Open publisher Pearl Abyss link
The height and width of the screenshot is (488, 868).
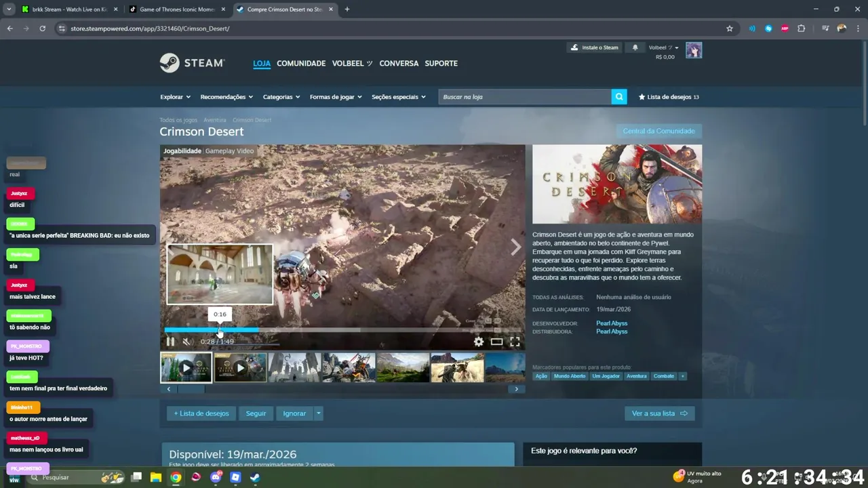click(x=612, y=331)
